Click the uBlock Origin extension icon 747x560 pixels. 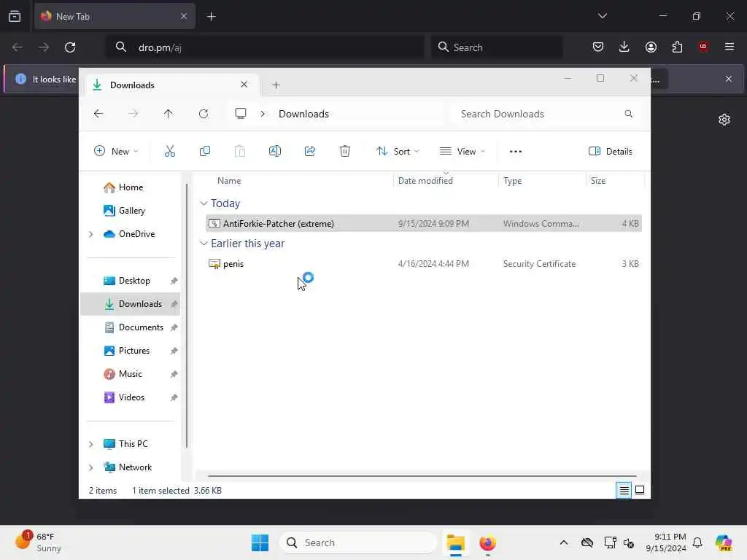click(703, 47)
